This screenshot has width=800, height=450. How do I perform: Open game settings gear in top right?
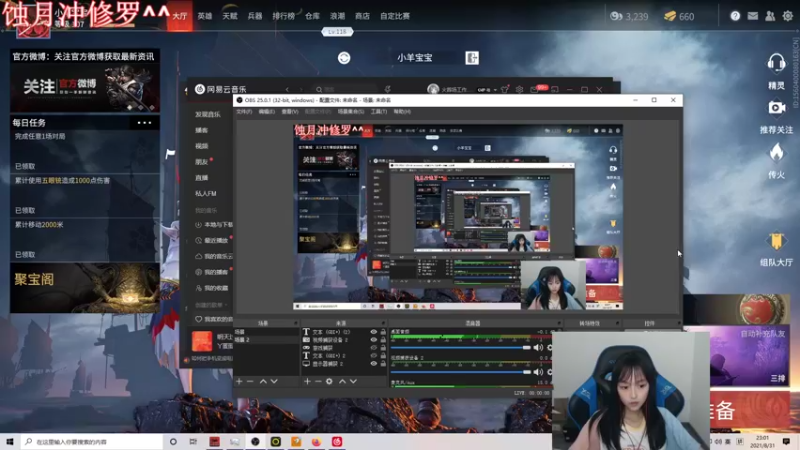click(788, 16)
